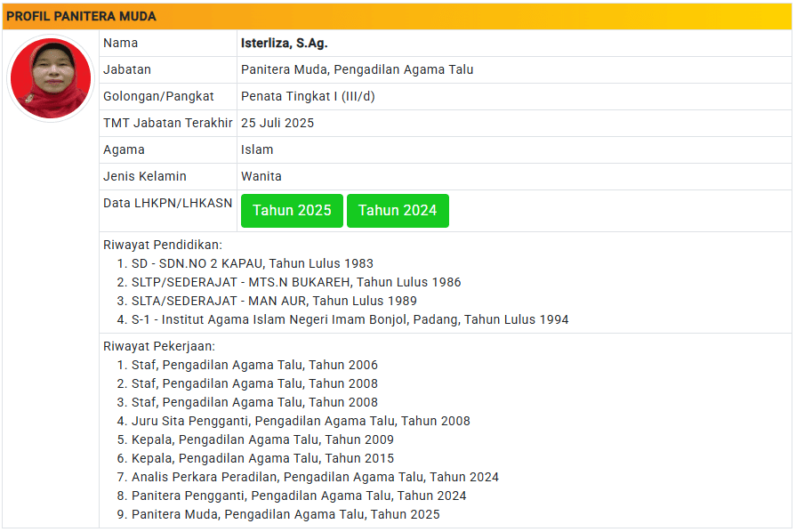Open the Tahun 2024 LHKPN data
The height and width of the screenshot is (532, 796).
[x=398, y=211]
